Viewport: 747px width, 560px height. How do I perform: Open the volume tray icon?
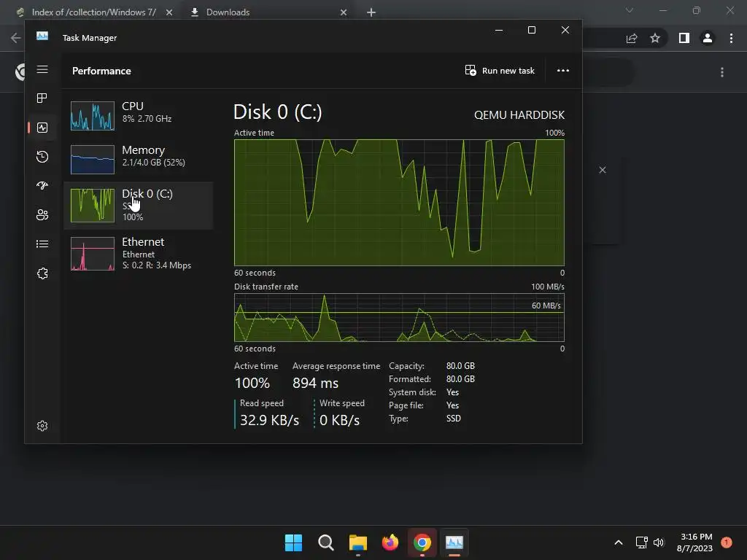pyautogui.click(x=659, y=542)
